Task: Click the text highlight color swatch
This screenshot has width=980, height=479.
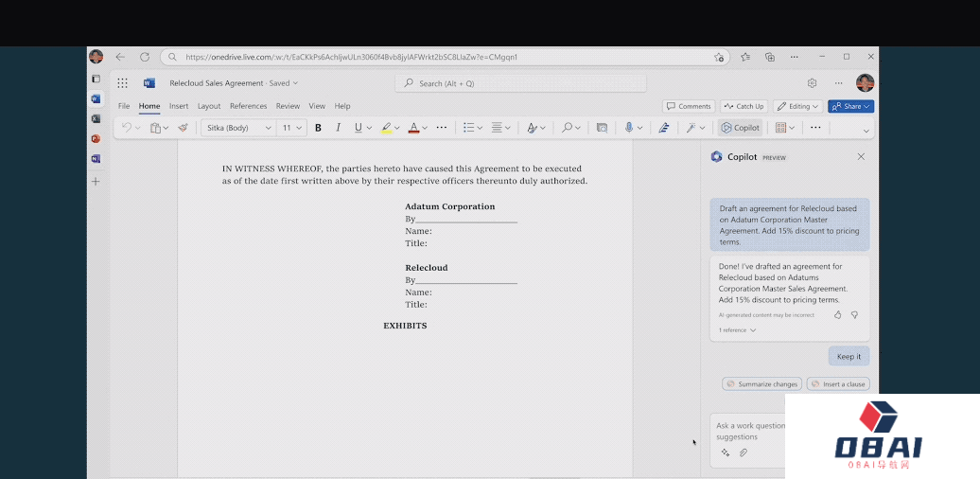Action: click(x=385, y=128)
